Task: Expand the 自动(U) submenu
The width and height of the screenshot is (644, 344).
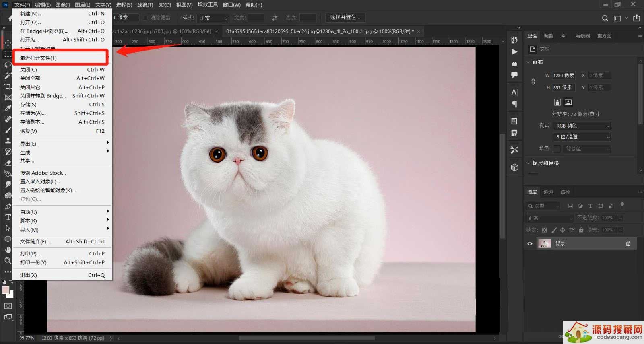Action: click(x=62, y=212)
